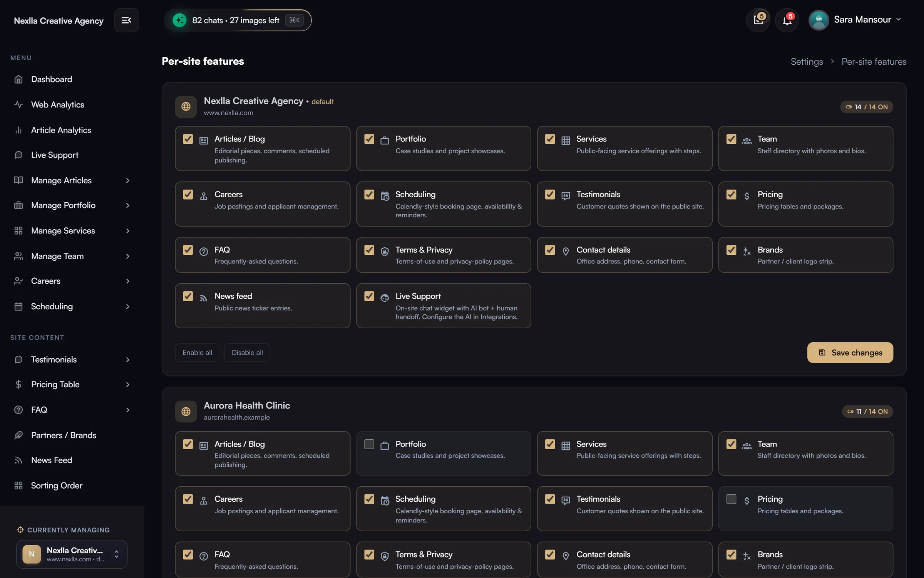Viewport: 924px width, 578px height.
Task: Follow the Settings breadcrumb link
Action: tap(807, 62)
